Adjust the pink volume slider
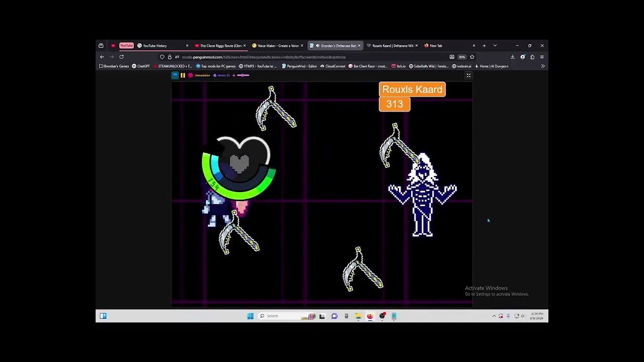The image size is (644, 362). [243, 75]
